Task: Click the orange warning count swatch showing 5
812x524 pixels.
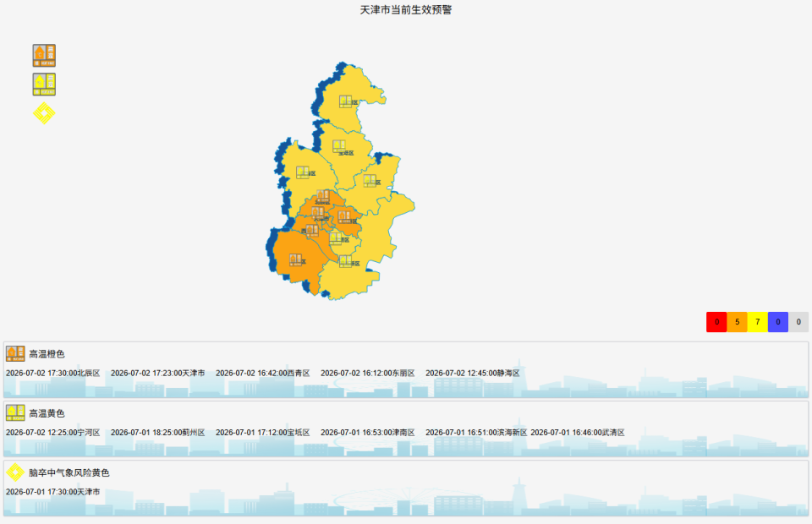Action: coord(737,322)
